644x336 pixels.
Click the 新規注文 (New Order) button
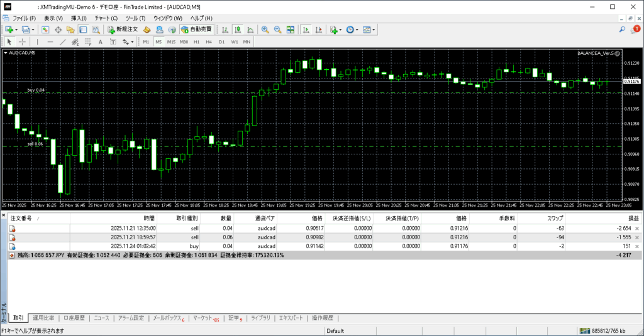pyautogui.click(x=122, y=30)
